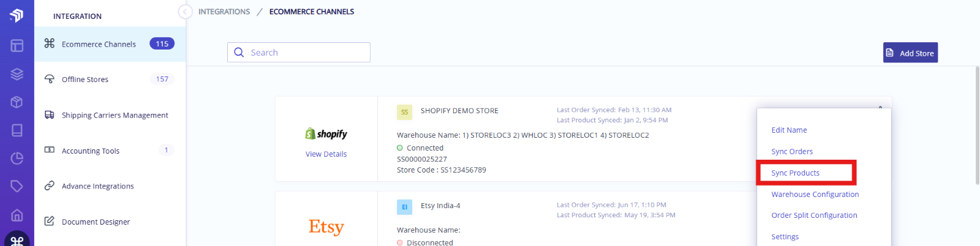The height and width of the screenshot is (246, 980).
Task: Click SHOPIFY DEMO STORE name
Action: pyautogui.click(x=459, y=111)
